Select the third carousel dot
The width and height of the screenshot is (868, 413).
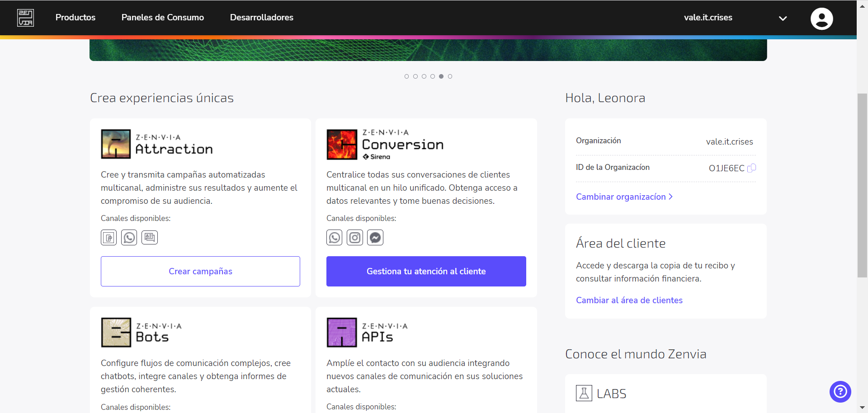pyautogui.click(x=424, y=76)
